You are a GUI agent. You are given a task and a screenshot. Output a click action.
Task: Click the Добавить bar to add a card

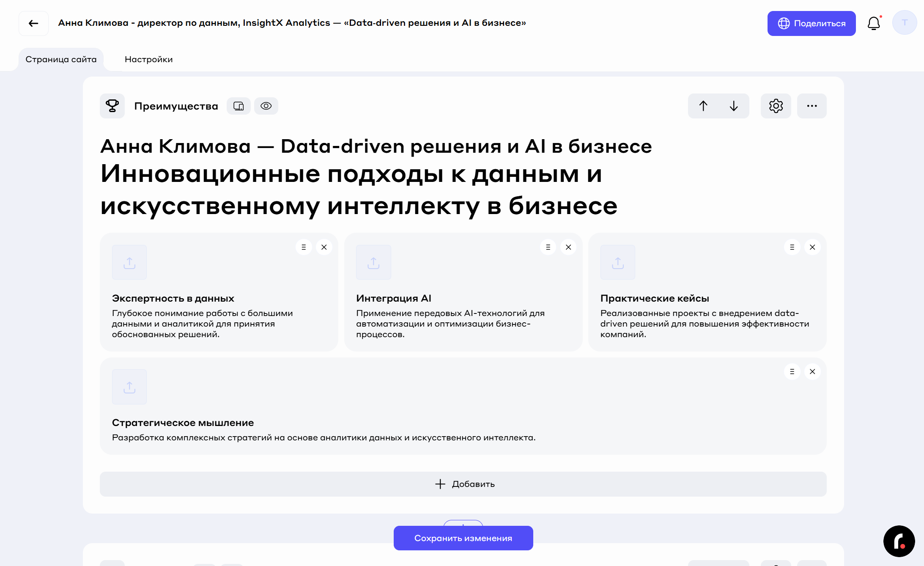pos(463,484)
